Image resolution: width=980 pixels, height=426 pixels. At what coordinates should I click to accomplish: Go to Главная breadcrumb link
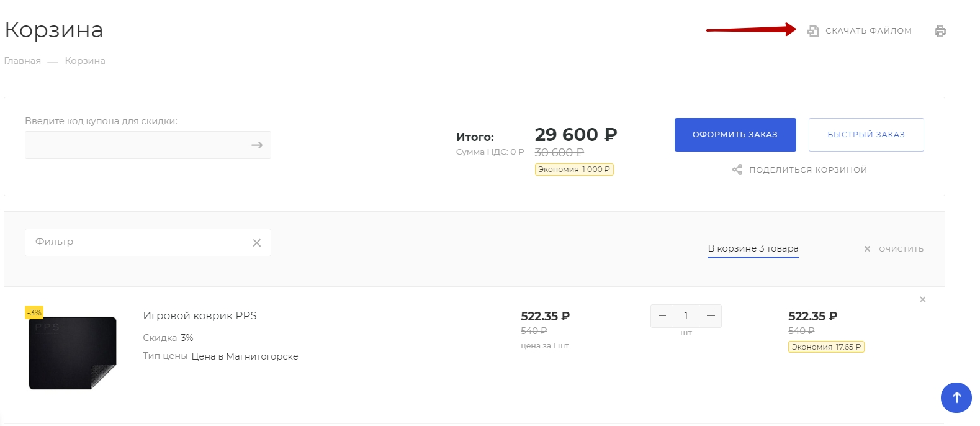[22, 61]
